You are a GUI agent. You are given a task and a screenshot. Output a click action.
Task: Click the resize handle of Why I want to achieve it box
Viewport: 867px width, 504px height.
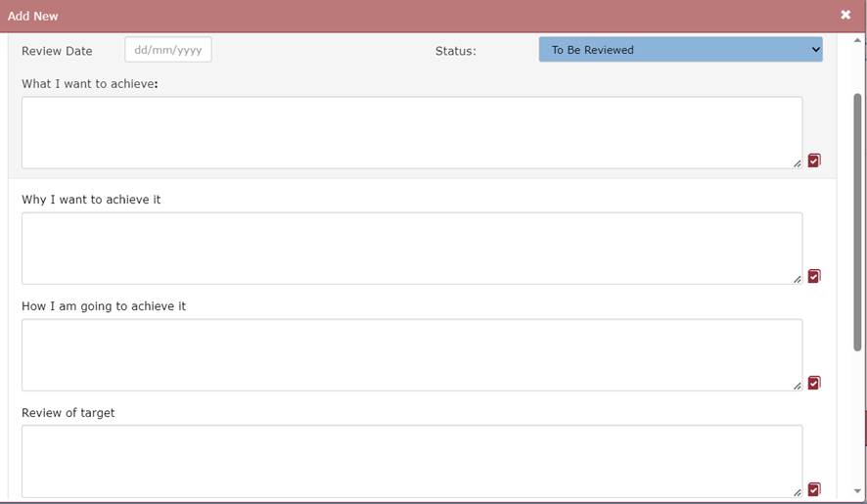tap(798, 279)
